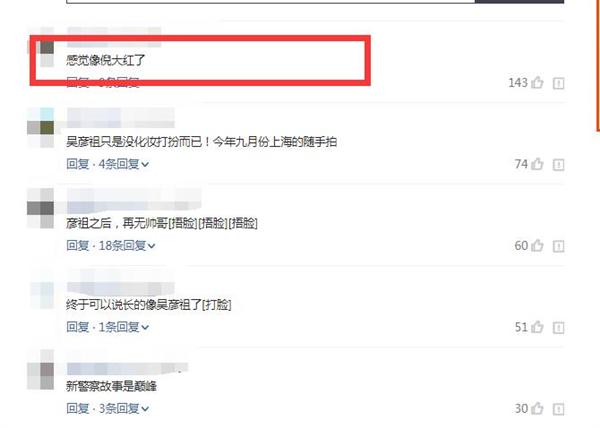
Task: Report the comment with 51 likes
Action: (x=558, y=327)
